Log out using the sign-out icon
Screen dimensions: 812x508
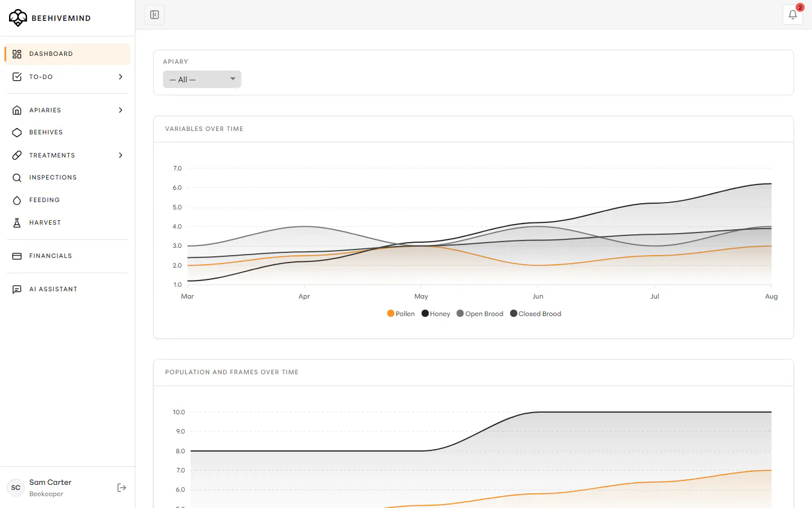[x=122, y=488]
